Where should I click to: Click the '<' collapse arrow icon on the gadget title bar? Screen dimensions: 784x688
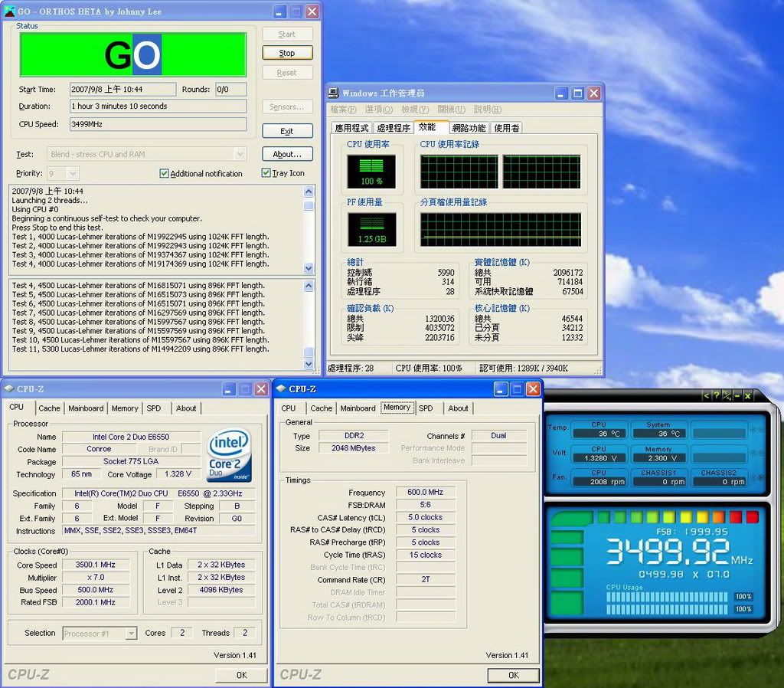(x=707, y=395)
